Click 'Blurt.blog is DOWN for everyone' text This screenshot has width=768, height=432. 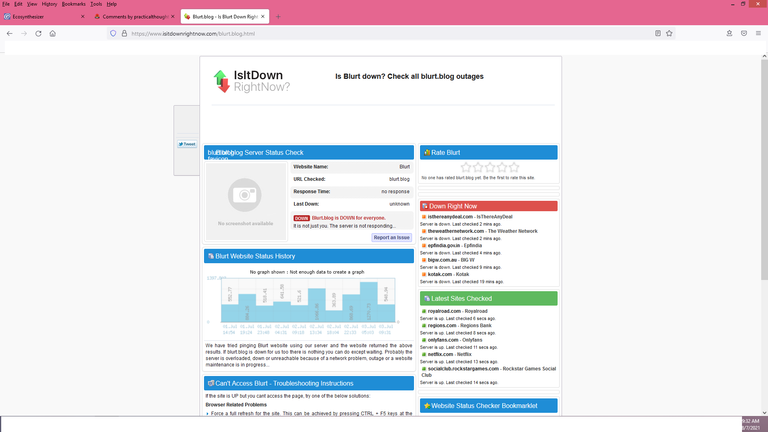(349, 218)
